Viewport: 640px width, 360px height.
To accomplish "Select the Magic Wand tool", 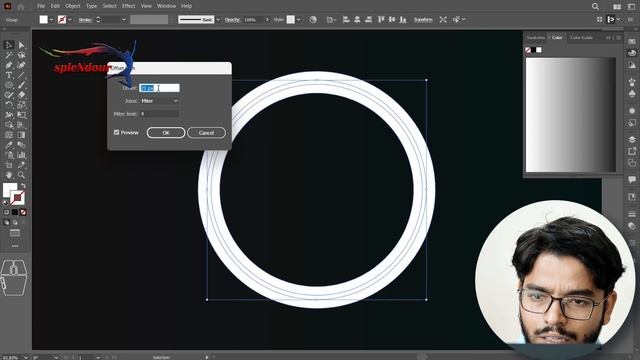I will pyautogui.click(x=9, y=55).
